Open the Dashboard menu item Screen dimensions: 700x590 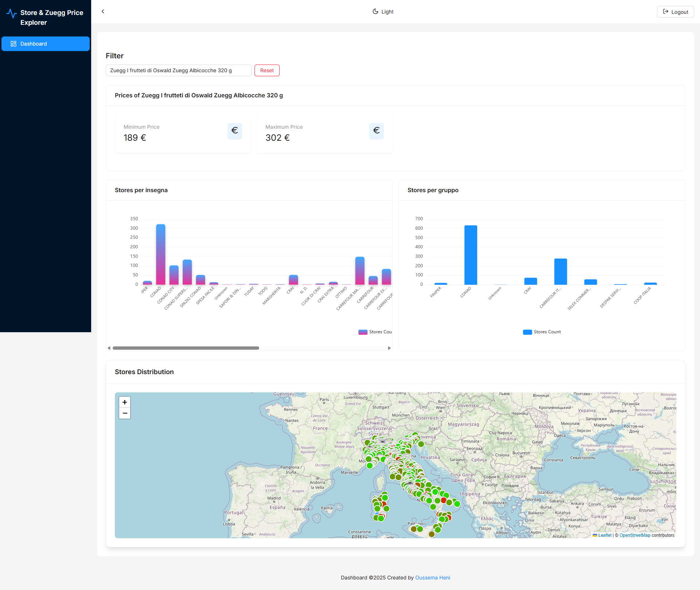[46, 44]
